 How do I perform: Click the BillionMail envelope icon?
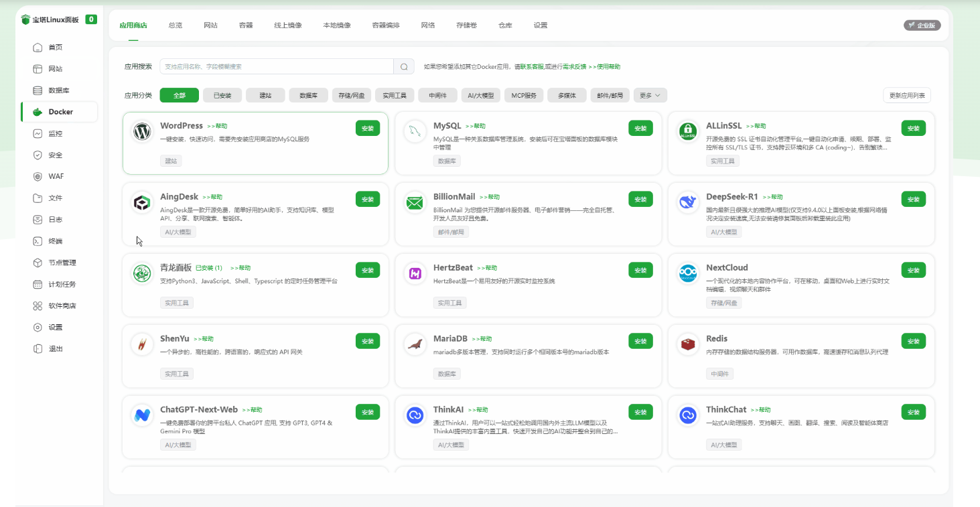point(415,202)
